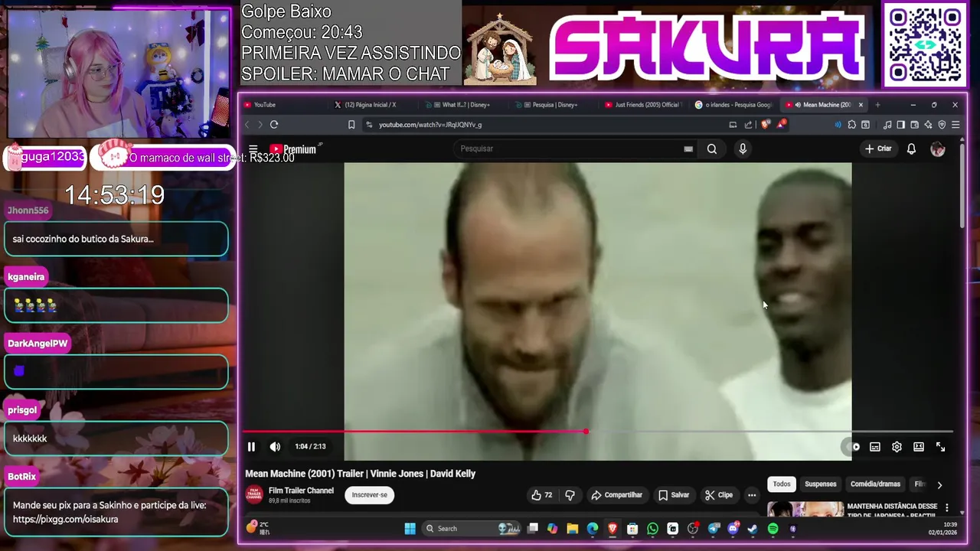980x551 pixels.
Task: Open Film Trailer Channel name link
Action: (x=301, y=491)
